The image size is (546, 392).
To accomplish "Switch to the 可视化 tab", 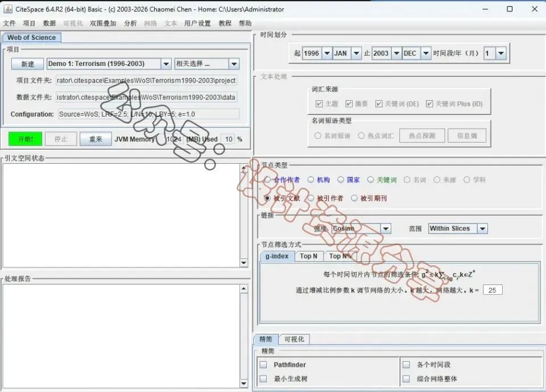I will pos(294,339).
